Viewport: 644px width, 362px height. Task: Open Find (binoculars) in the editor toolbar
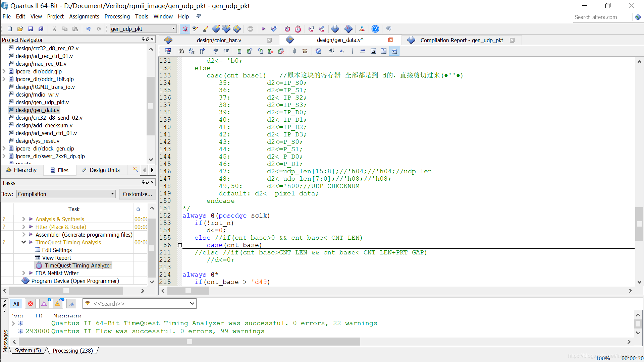coord(181,51)
